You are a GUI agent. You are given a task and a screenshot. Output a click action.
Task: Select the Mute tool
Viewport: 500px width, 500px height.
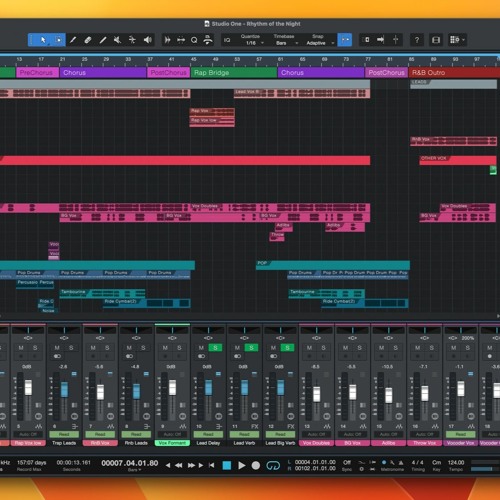117,40
